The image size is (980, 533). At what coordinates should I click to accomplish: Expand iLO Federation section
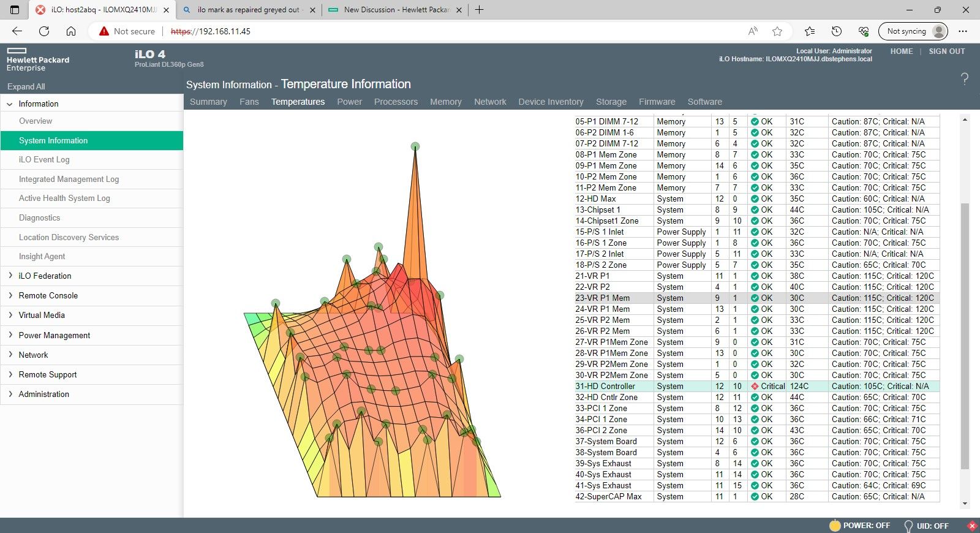(x=10, y=276)
